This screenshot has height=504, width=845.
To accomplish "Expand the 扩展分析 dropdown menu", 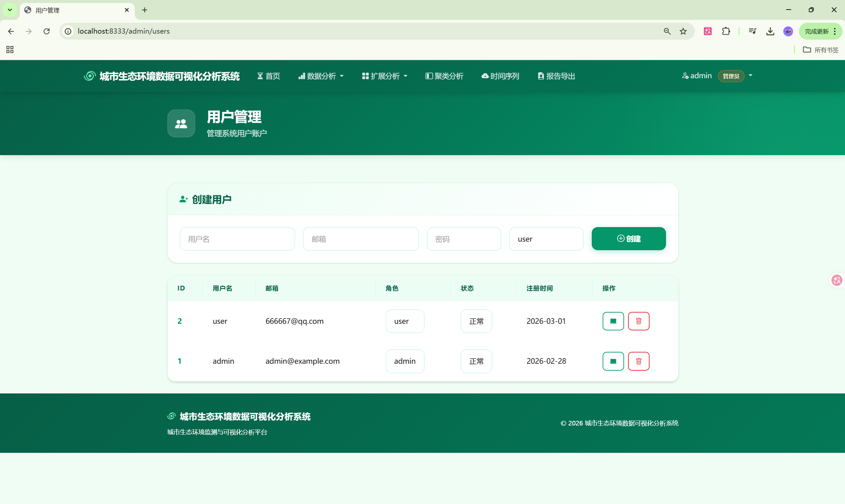I will [385, 76].
